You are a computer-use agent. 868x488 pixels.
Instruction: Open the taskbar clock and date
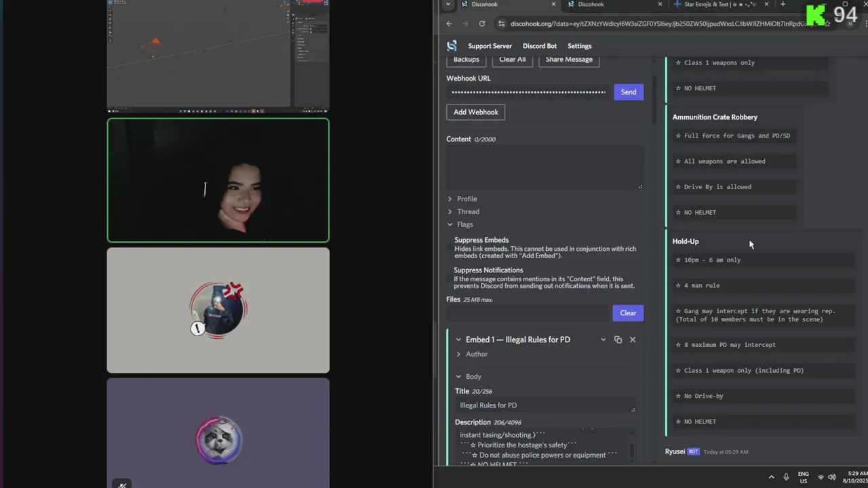(x=856, y=477)
